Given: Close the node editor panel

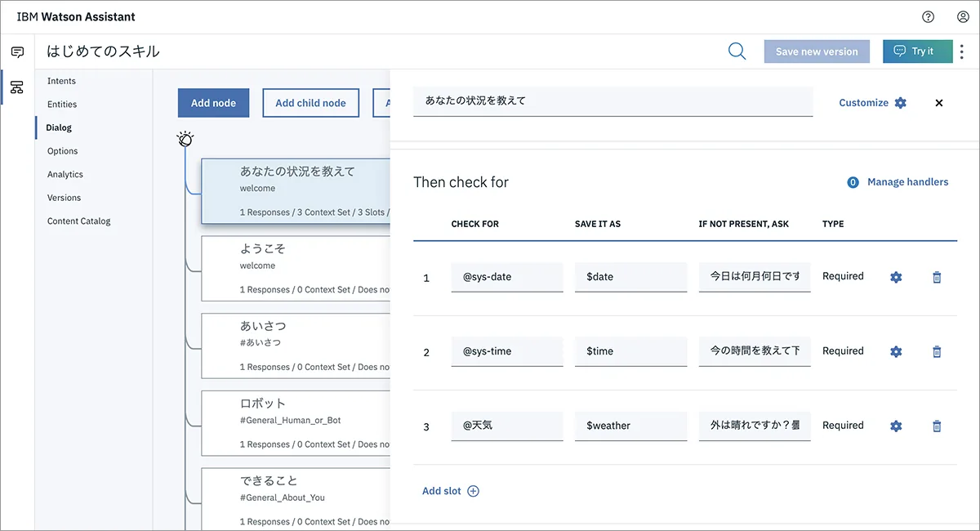Looking at the screenshot, I should [939, 103].
